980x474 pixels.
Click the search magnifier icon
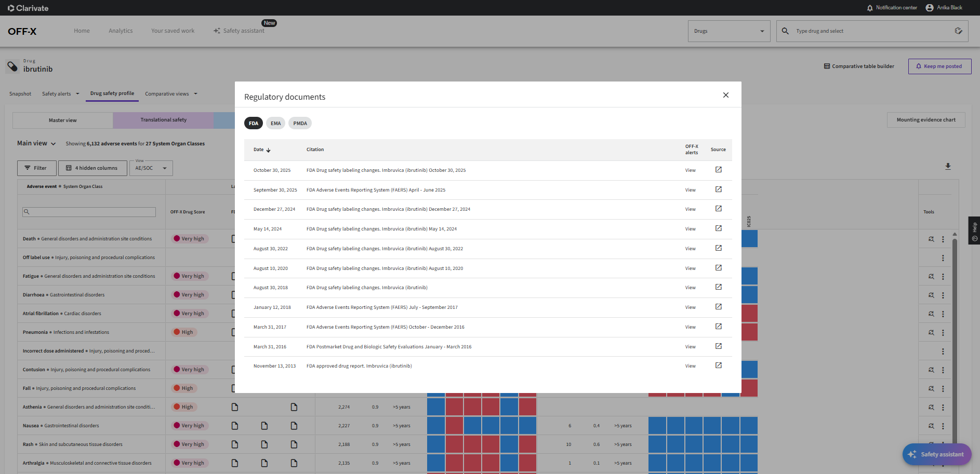point(785,31)
